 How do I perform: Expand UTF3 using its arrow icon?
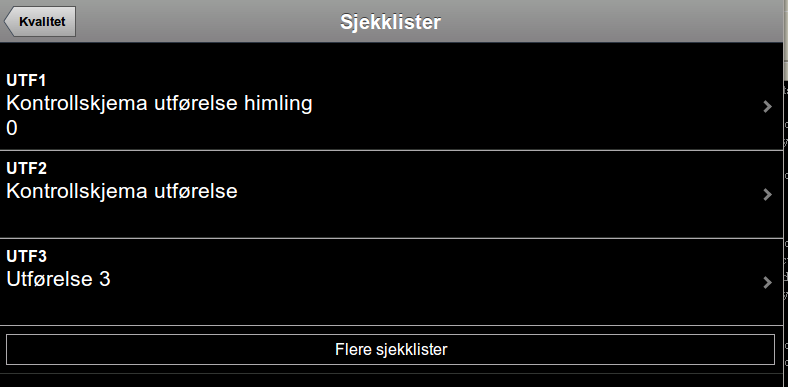(x=767, y=282)
